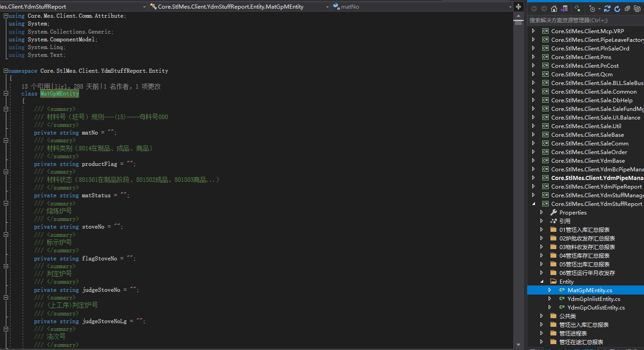The image size is (644, 350).
Task: Click the editor split window handle icon
Action: [x=518, y=6]
